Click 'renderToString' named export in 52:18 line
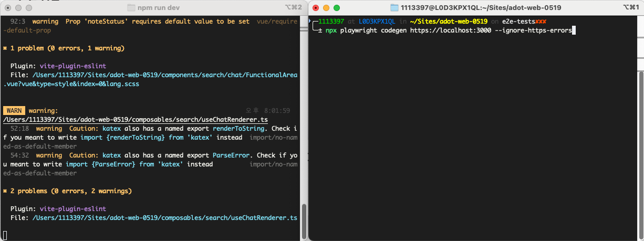The width and height of the screenshot is (644, 241). pyautogui.click(x=238, y=129)
